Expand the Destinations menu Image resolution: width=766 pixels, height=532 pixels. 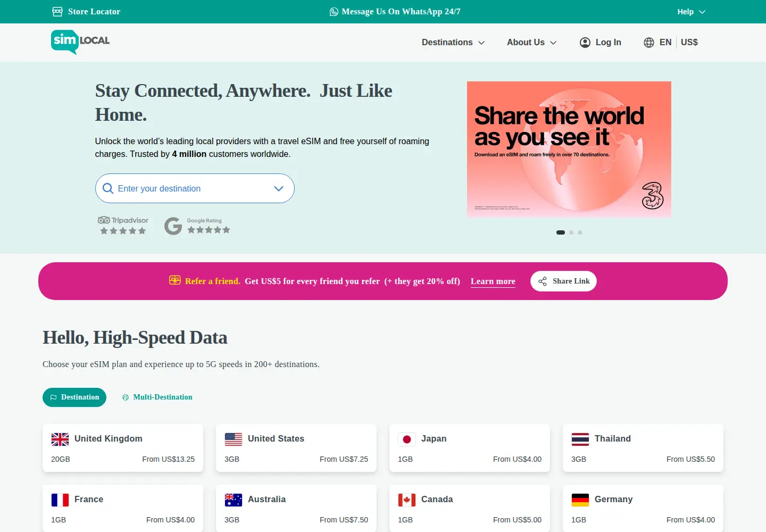click(453, 43)
